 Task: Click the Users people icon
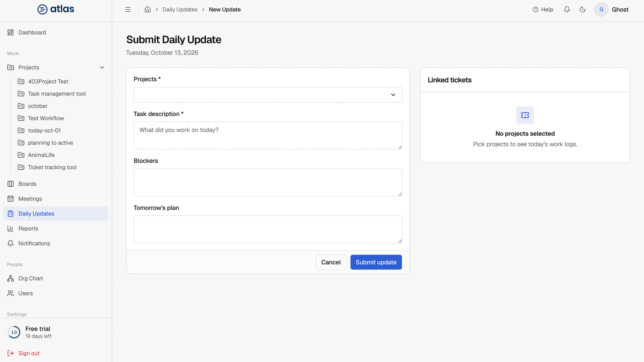click(10, 293)
